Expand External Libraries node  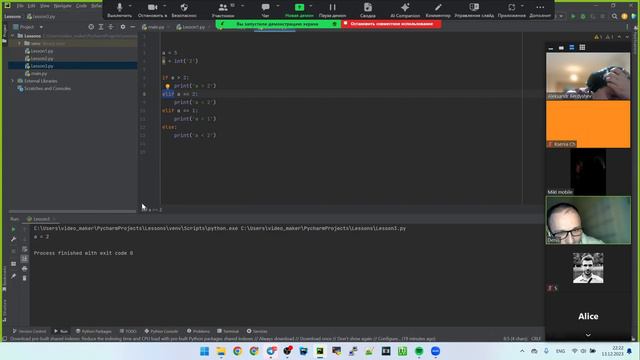click(x=13, y=81)
